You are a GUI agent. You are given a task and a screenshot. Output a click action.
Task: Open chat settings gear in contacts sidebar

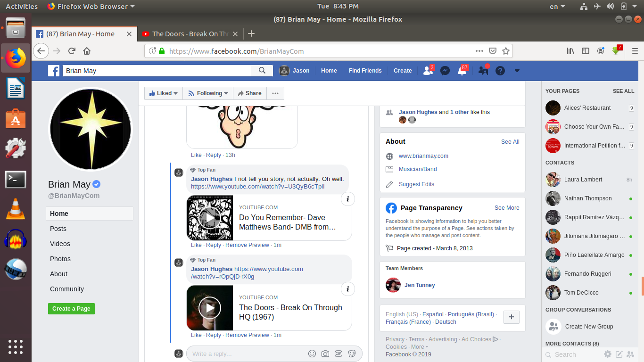(608, 354)
